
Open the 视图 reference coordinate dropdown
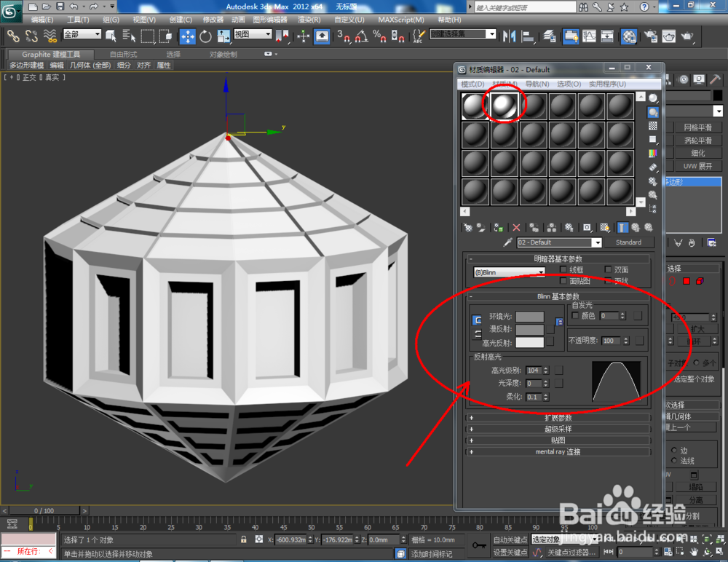253,34
